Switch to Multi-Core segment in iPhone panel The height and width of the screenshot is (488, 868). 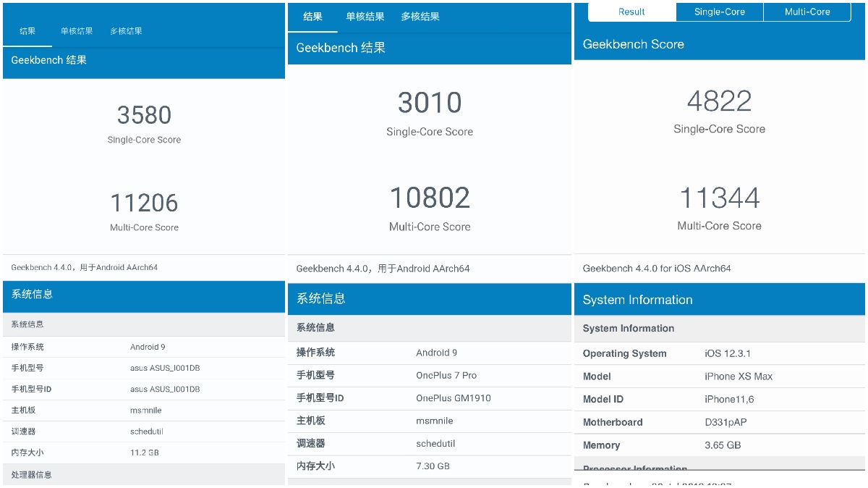(x=807, y=12)
